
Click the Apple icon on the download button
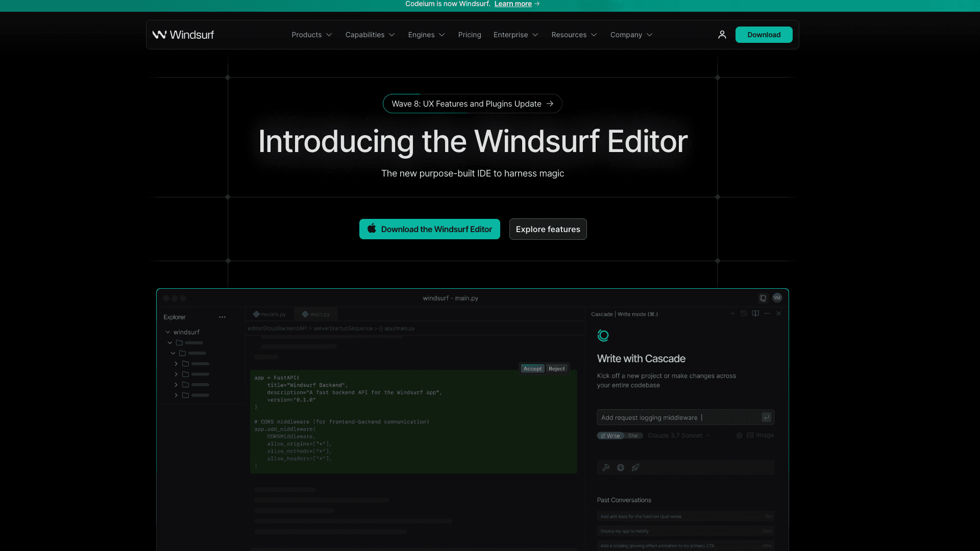[x=372, y=229]
